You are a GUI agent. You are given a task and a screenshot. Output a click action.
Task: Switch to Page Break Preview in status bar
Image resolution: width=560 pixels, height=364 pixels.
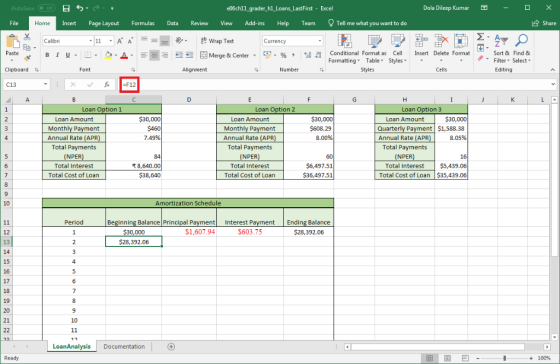(x=465, y=358)
